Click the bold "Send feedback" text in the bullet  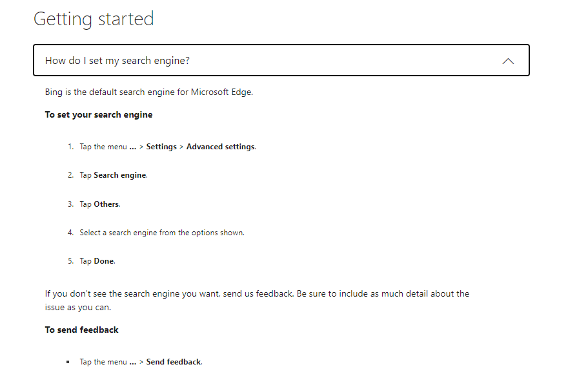174,362
